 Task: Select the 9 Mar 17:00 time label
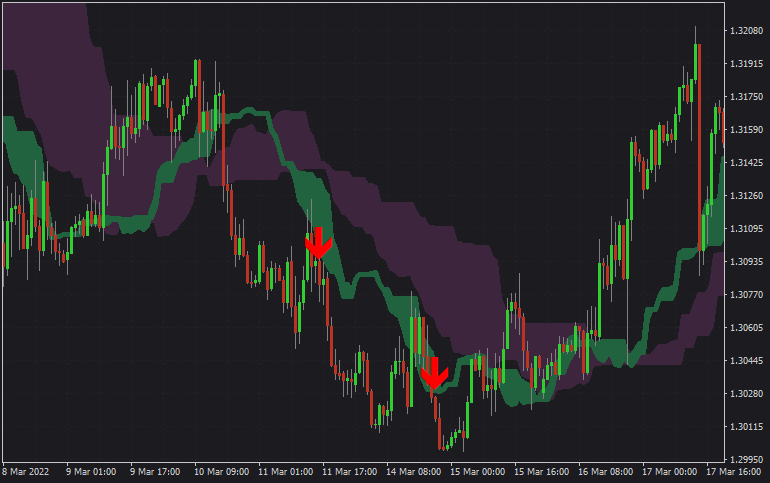click(155, 472)
